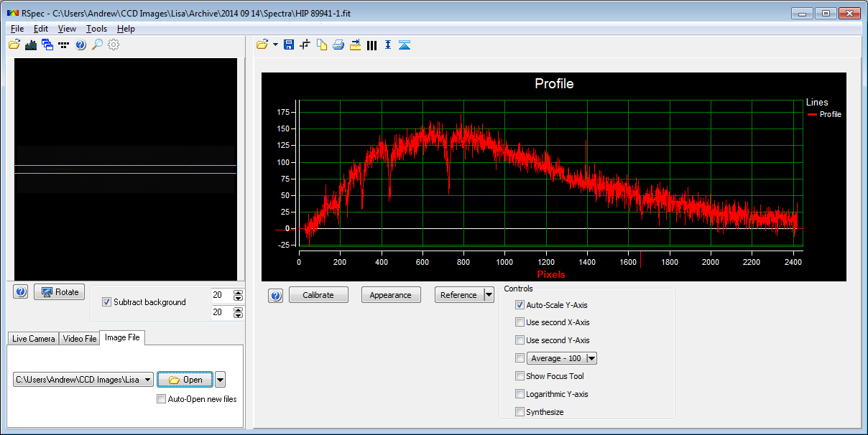Open the Reference button dropdown arrow
Image resolution: width=868 pixels, height=435 pixels.
[489, 295]
